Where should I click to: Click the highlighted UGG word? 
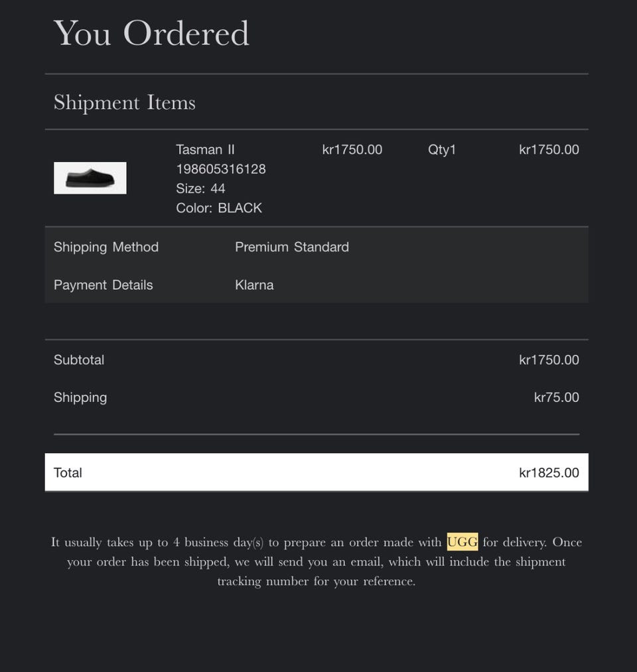[x=462, y=542]
